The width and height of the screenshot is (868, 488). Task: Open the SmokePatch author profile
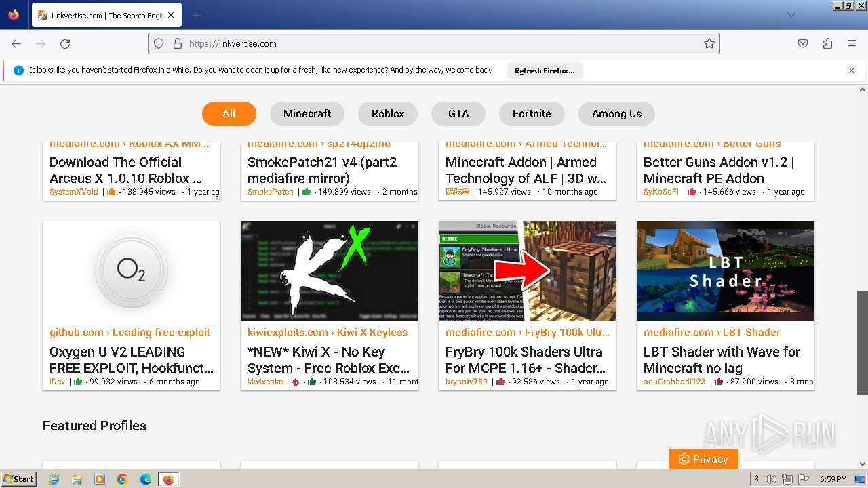(x=271, y=192)
